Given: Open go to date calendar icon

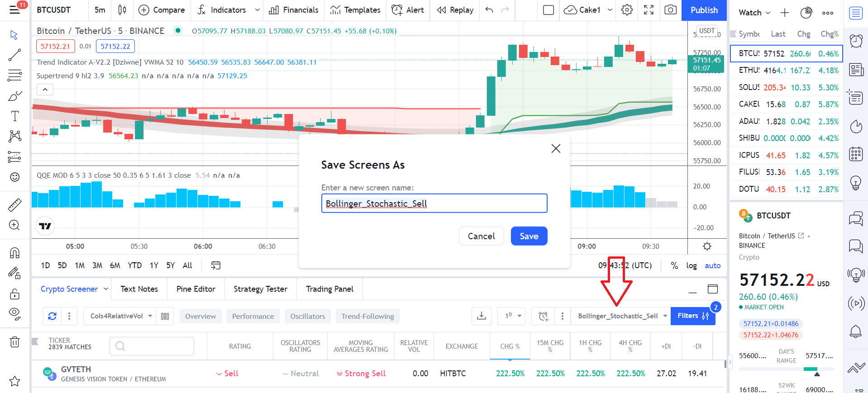Looking at the screenshot, I should click(216, 265).
